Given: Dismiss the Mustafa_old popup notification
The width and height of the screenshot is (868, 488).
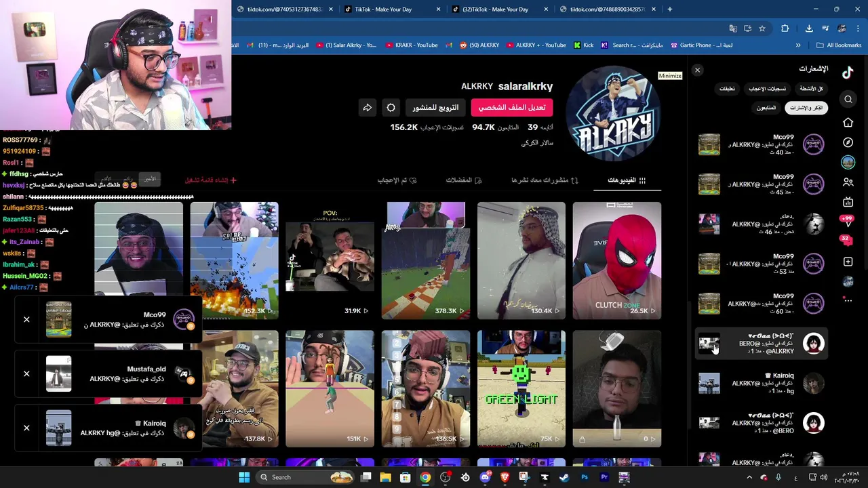Looking at the screenshot, I should pyautogui.click(x=26, y=373).
